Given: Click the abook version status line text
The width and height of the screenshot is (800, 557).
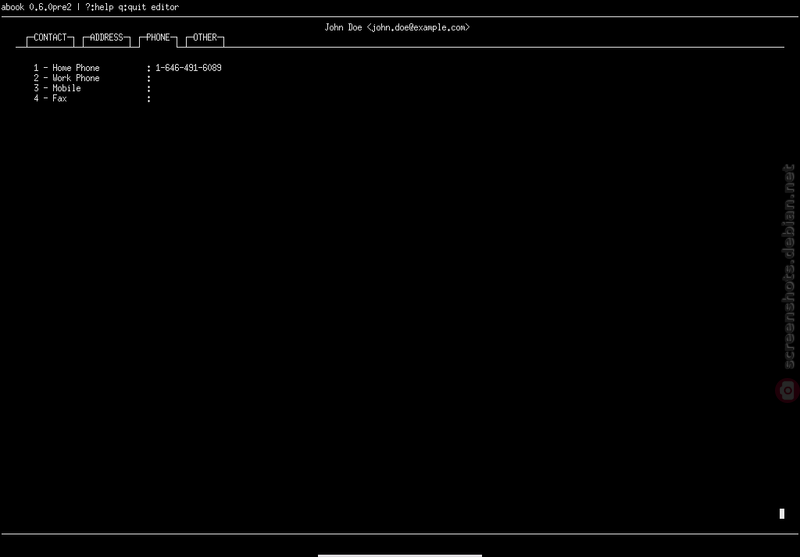Looking at the screenshot, I should pyautogui.click(x=90, y=7).
